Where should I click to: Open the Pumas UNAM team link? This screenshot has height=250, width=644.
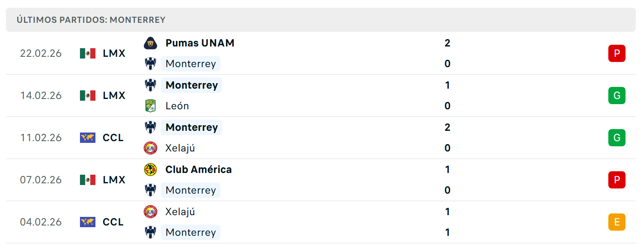[x=200, y=43]
